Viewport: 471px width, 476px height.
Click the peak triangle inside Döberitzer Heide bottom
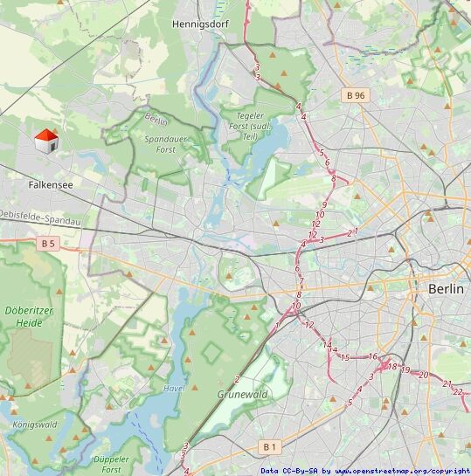[28, 386]
